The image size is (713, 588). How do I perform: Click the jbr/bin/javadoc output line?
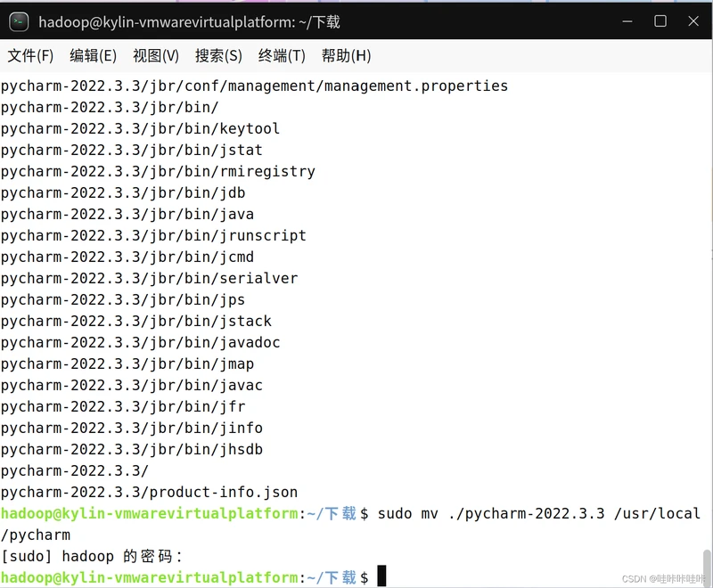(x=140, y=342)
